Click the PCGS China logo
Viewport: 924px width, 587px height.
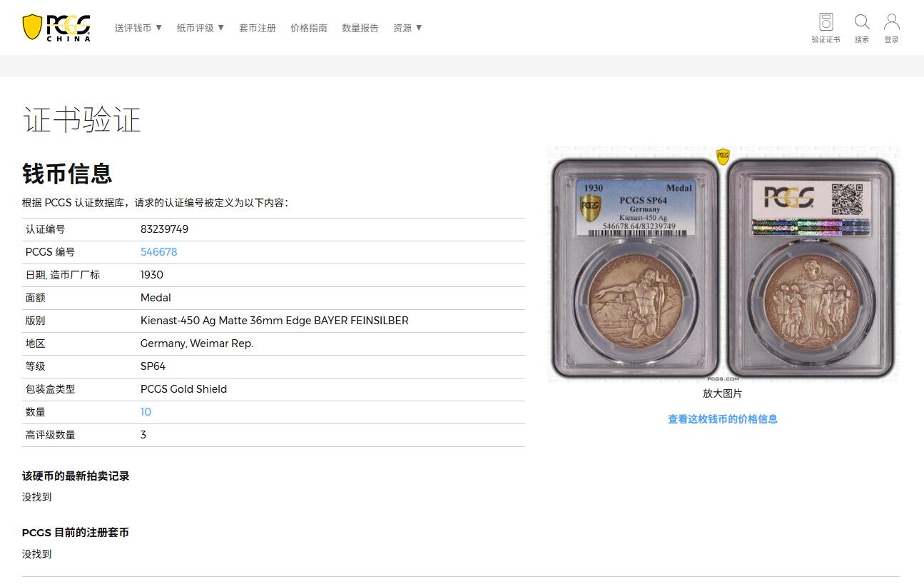[x=57, y=27]
